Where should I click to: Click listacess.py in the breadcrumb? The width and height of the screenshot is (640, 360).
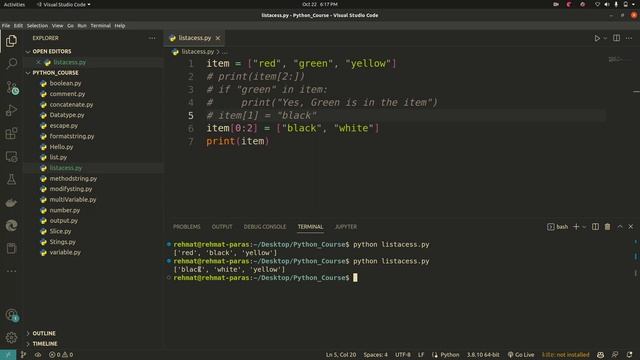198,52
